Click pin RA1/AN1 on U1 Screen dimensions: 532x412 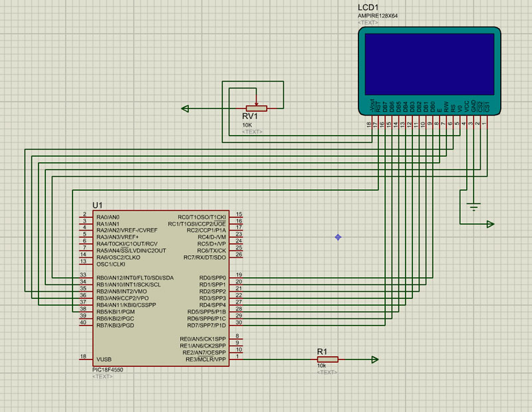pos(108,224)
